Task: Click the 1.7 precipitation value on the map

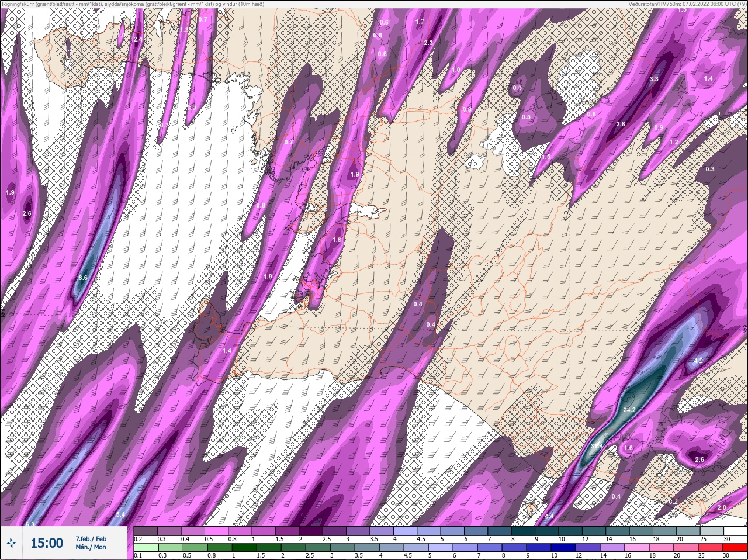Action: pos(419,22)
